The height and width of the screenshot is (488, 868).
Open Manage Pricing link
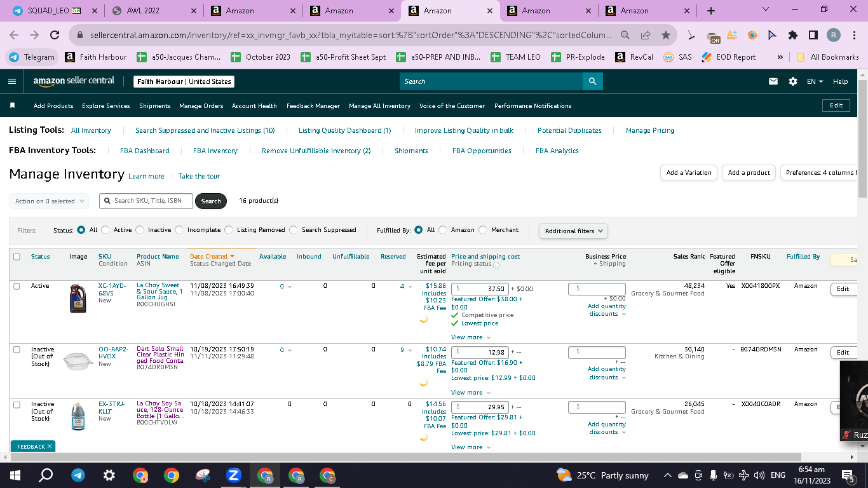(650, 130)
